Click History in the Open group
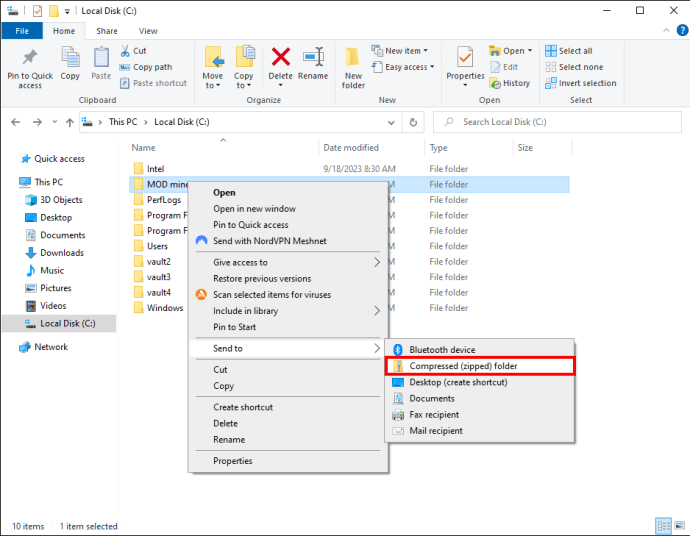The width and height of the screenshot is (690, 536). (510, 83)
